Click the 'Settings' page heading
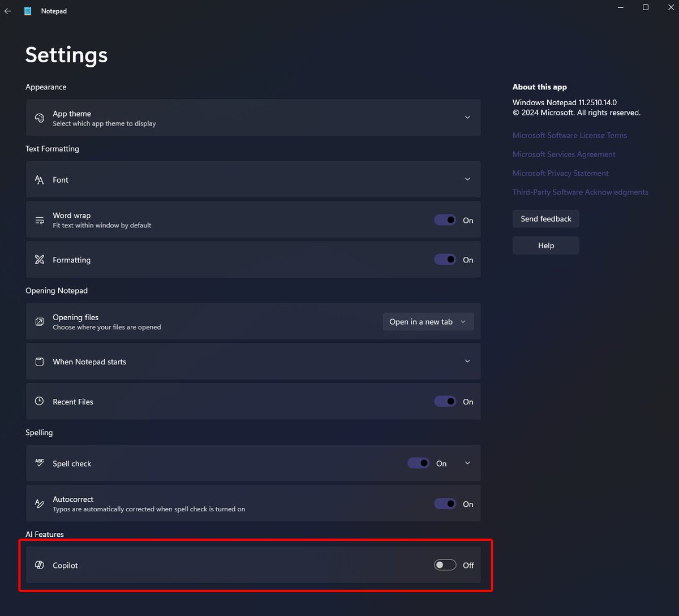 click(x=66, y=55)
